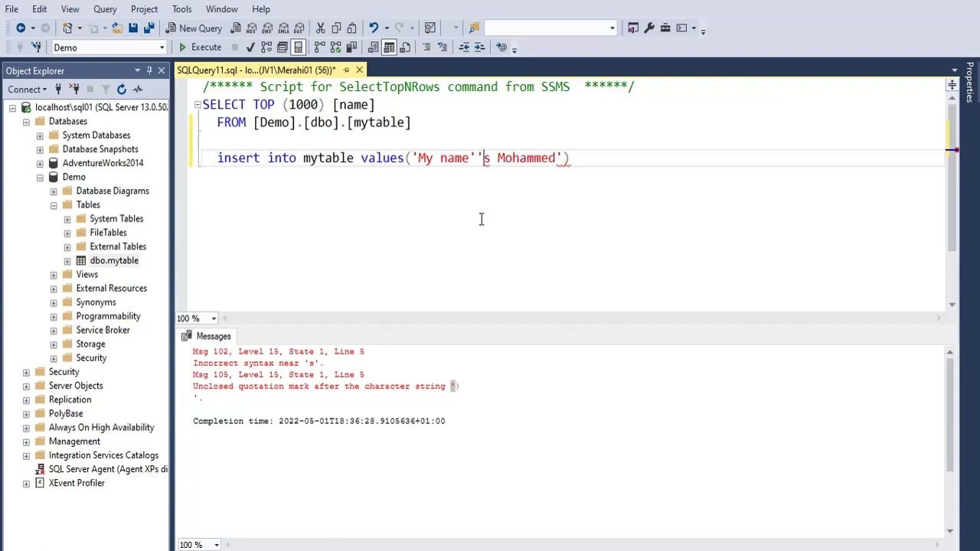Select Results to Text mode
Image resolution: width=980 pixels, height=551 pixels.
tap(373, 47)
